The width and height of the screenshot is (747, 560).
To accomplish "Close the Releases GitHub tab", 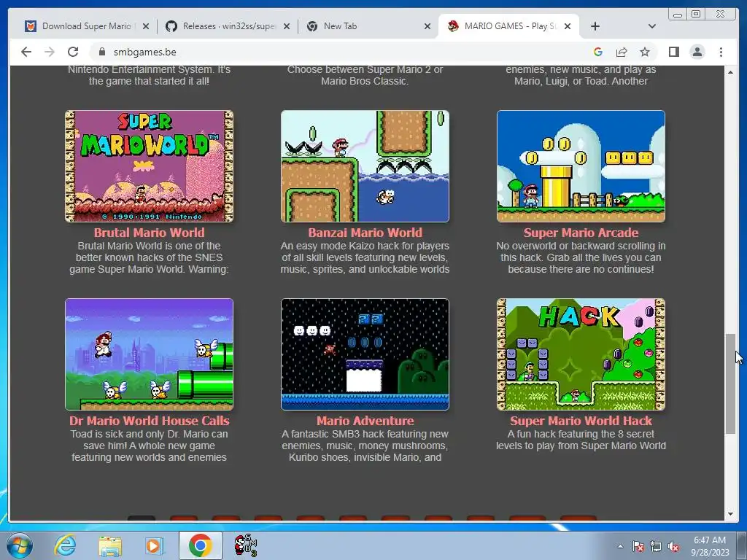I will click(x=286, y=26).
